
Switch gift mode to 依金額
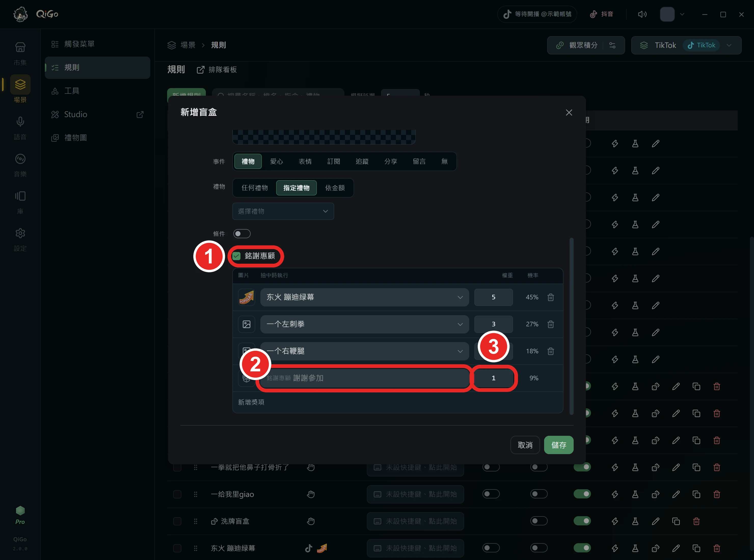coord(335,188)
